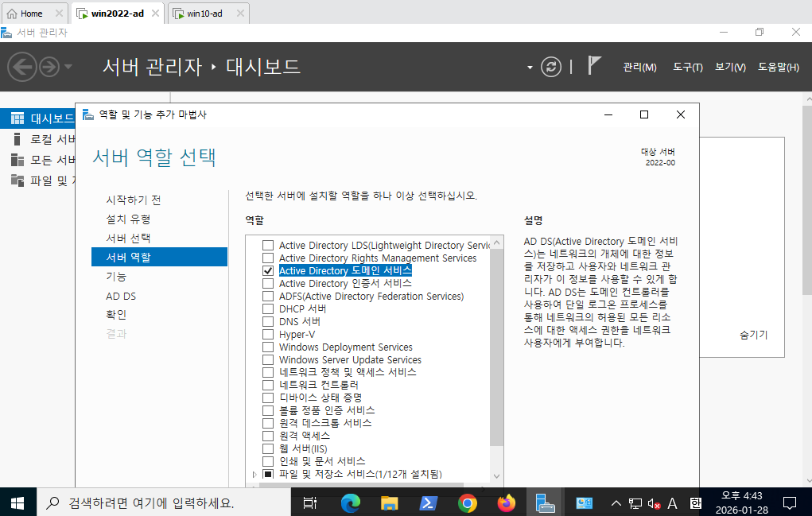Open the 도움말(H) menu

point(779,68)
